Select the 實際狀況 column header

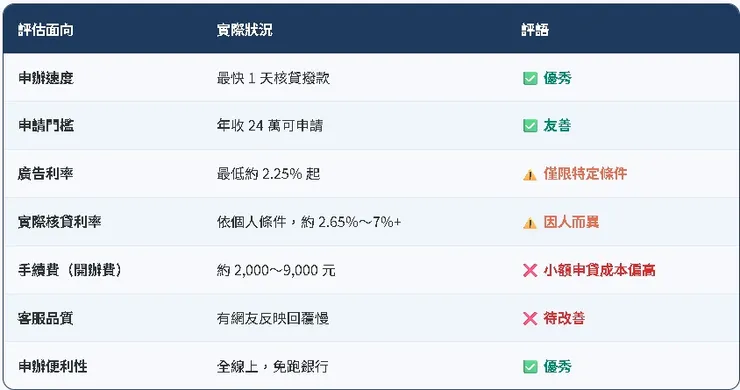[x=244, y=30]
